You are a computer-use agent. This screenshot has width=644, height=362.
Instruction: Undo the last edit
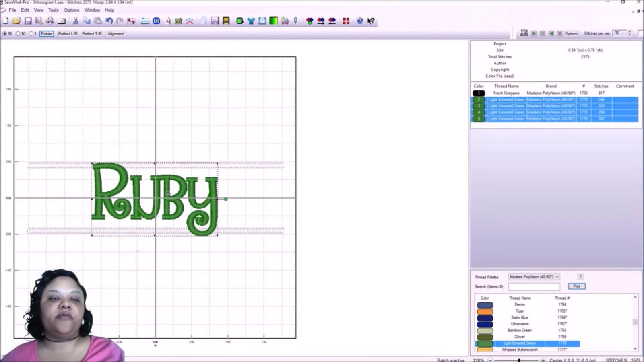point(109,21)
